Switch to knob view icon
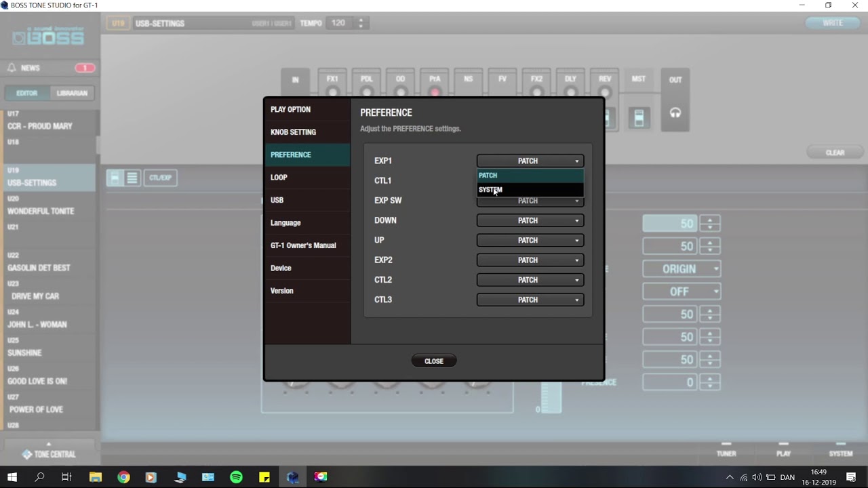The image size is (868, 488). click(115, 178)
